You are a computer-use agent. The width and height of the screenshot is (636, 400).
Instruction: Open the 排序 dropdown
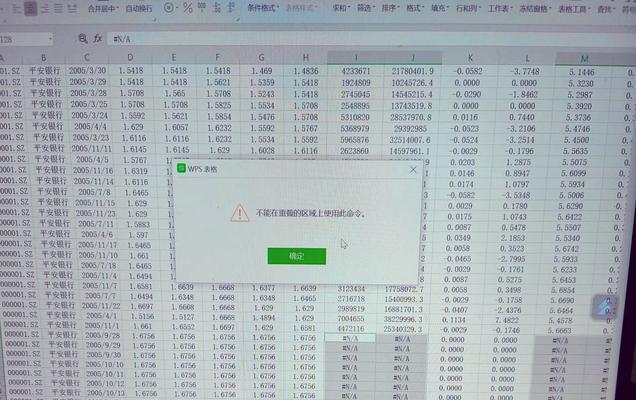pyautogui.click(x=390, y=8)
